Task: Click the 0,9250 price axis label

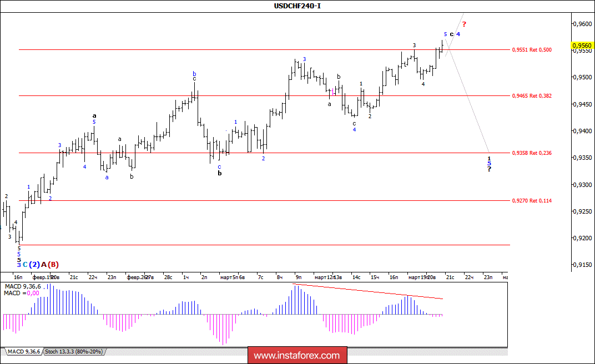Action: click(x=582, y=211)
